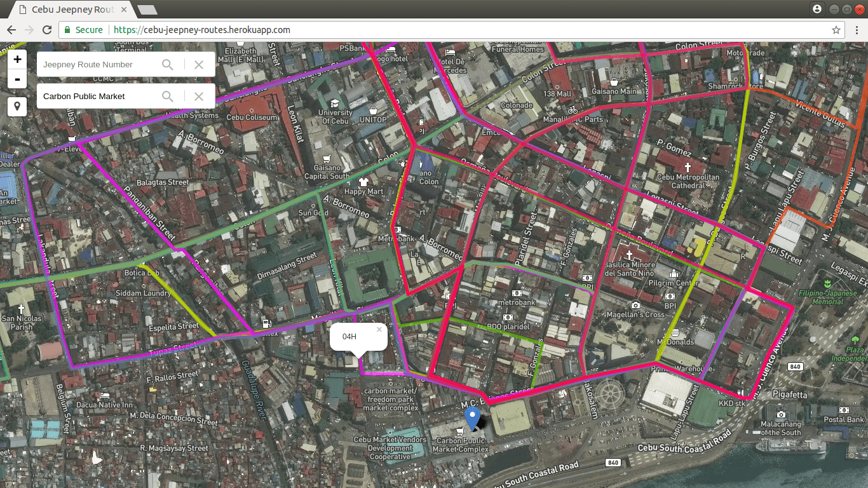Click the geolocation marker tool below zoom controls
The width and height of the screenshot is (868, 488).
(x=17, y=106)
